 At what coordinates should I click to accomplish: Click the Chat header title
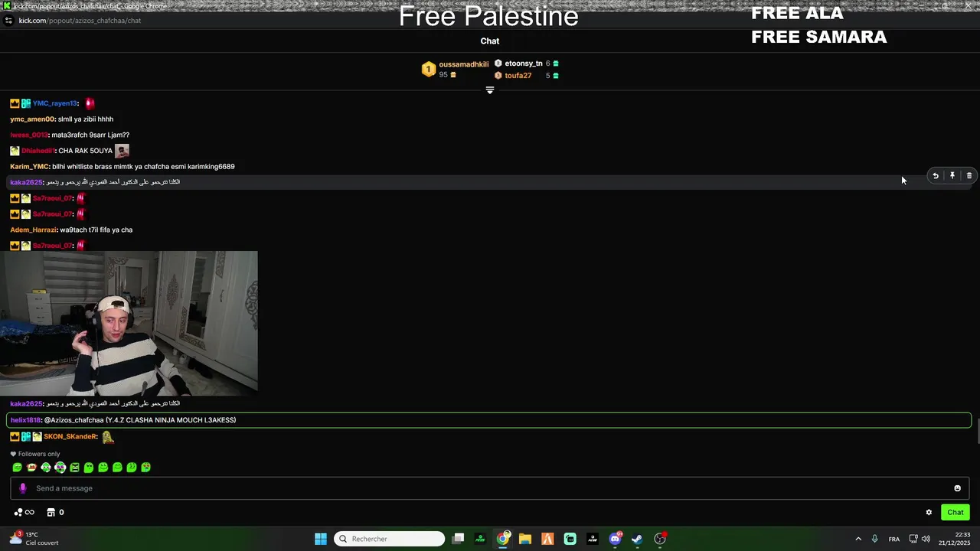[x=490, y=41]
